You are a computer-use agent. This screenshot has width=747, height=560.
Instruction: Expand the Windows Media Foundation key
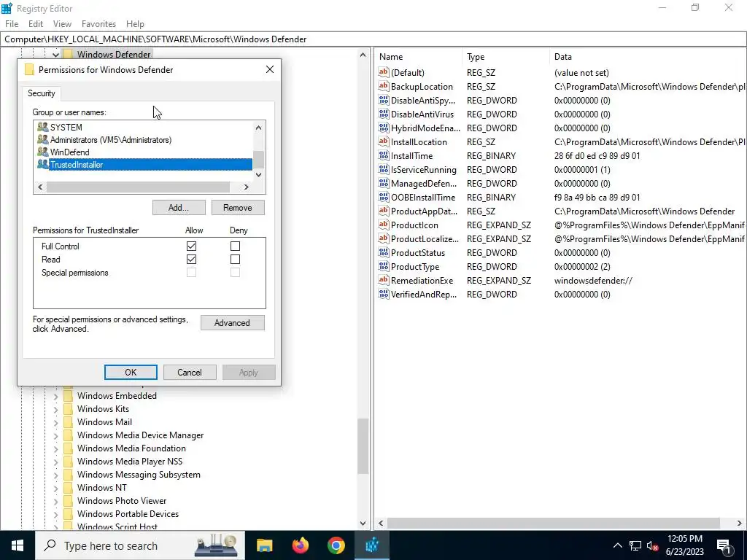(55, 448)
